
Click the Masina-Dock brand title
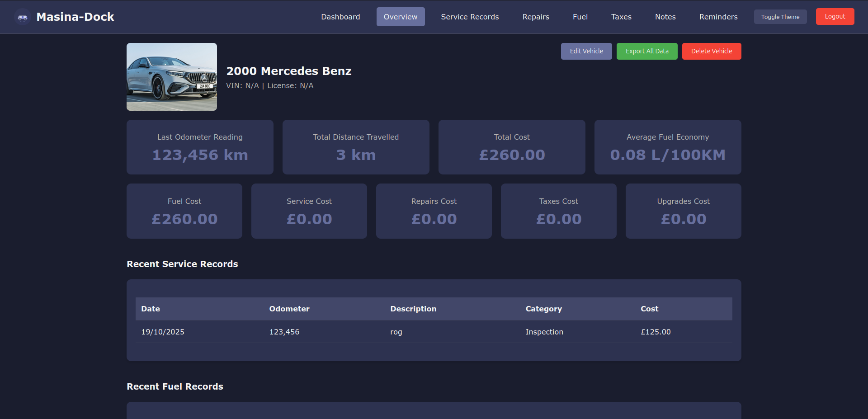[x=75, y=17]
